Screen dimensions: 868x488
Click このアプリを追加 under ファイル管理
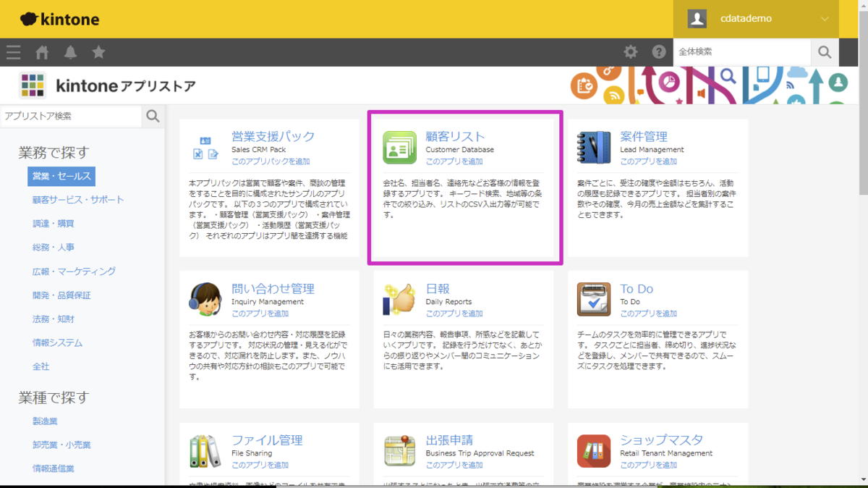pyautogui.click(x=260, y=465)
